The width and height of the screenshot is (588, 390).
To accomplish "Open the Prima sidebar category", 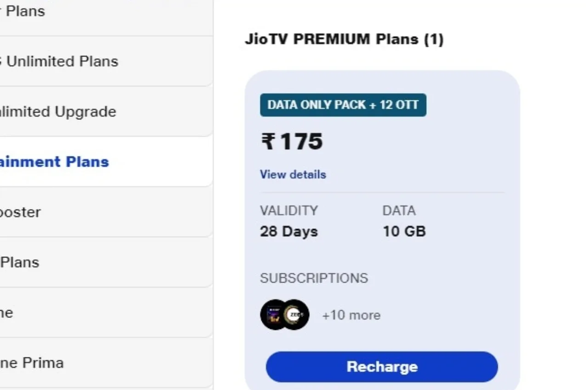I will pyautogui.click(x=31, y=363).
